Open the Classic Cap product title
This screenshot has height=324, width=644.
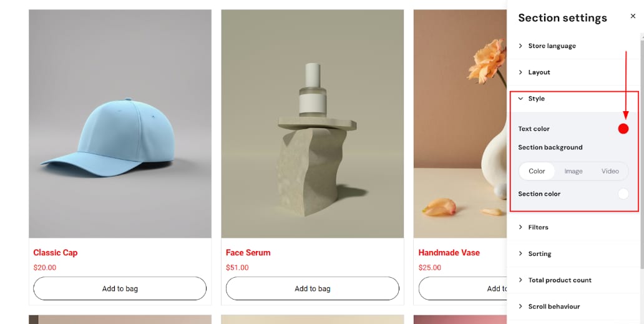56,253
